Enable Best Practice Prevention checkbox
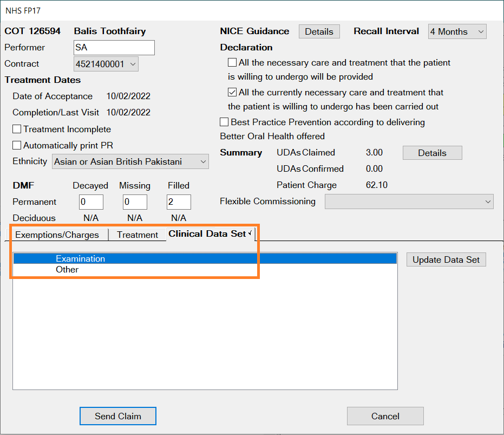Viewport: 504px width, 435px height. 224,122
